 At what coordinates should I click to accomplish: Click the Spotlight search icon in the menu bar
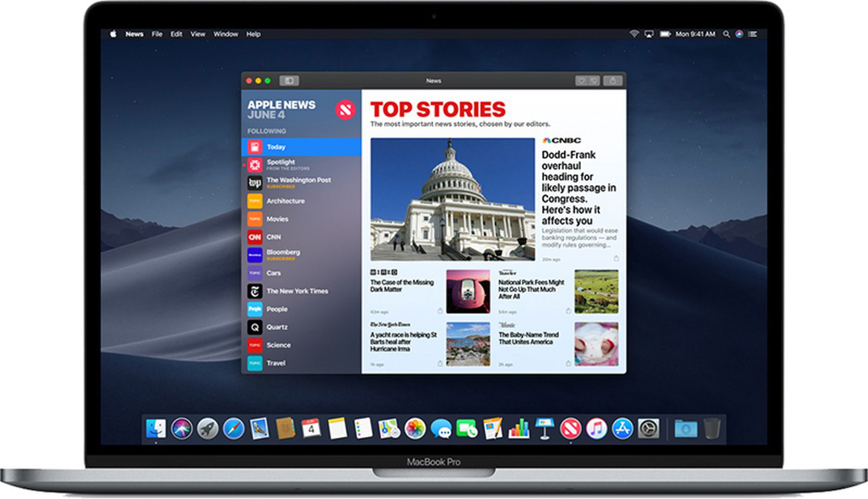(727, 34)
